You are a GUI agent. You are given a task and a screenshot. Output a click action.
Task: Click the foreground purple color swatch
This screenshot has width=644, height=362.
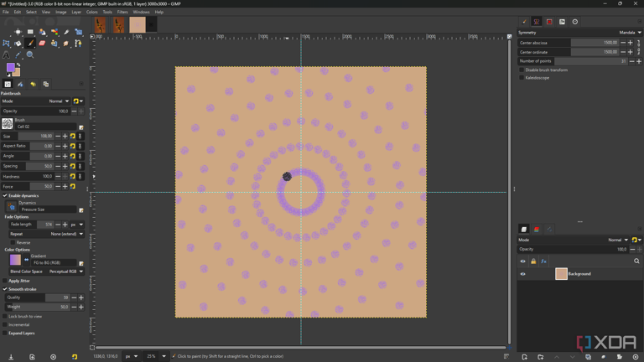pos(11,68)
